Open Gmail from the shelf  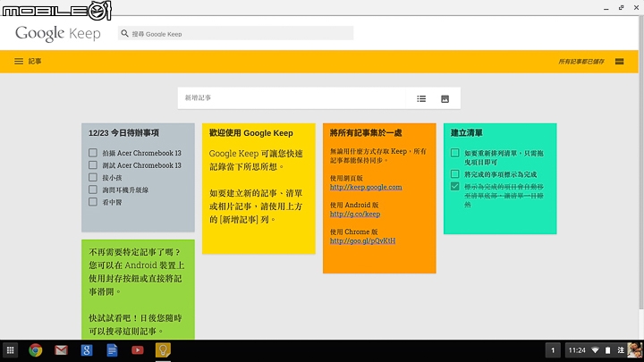[61, 350]
